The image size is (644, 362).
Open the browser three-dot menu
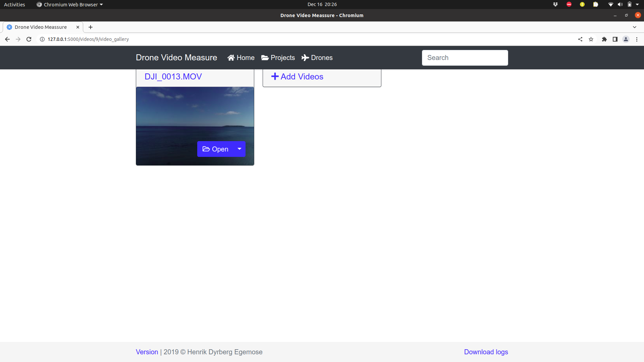637,39
